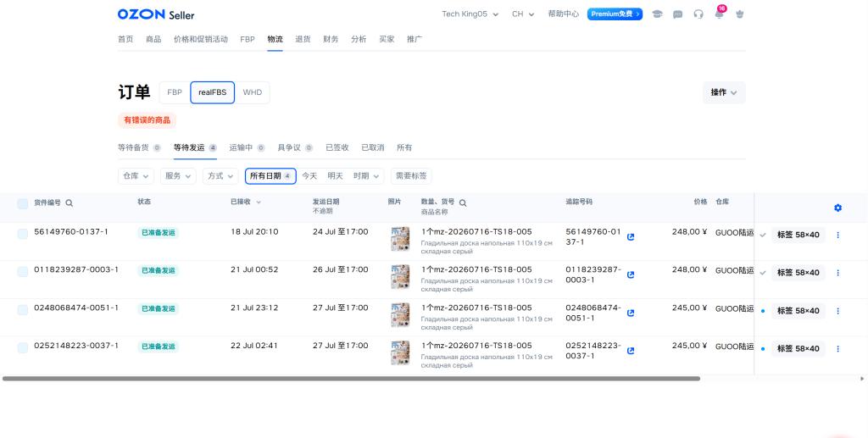Click the Premium免费 button

tap(615, 14)
